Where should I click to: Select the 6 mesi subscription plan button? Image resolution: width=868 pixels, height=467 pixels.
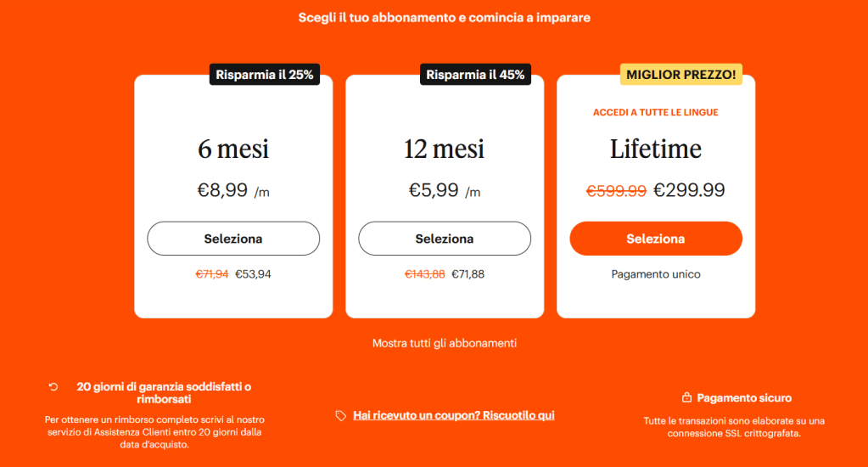click(x=233, y=239)
